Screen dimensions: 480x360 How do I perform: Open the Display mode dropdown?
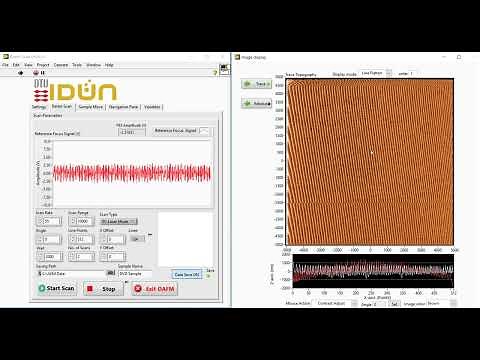(x=375, y=73)
